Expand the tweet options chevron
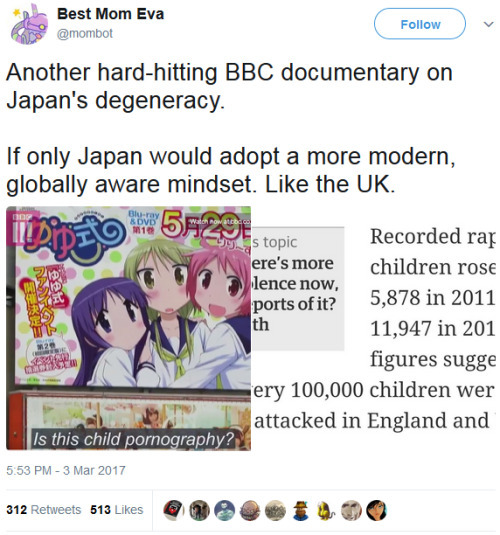 (488, 24)
